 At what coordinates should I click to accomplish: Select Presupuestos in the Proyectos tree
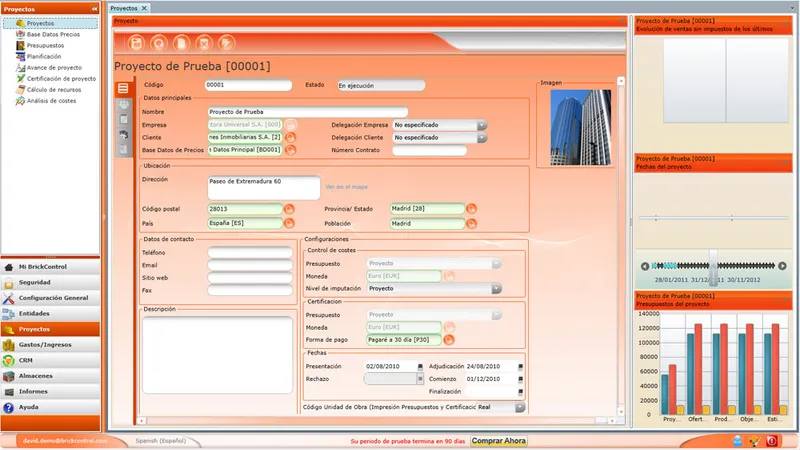pyautogui.click(x=45, y=45)
